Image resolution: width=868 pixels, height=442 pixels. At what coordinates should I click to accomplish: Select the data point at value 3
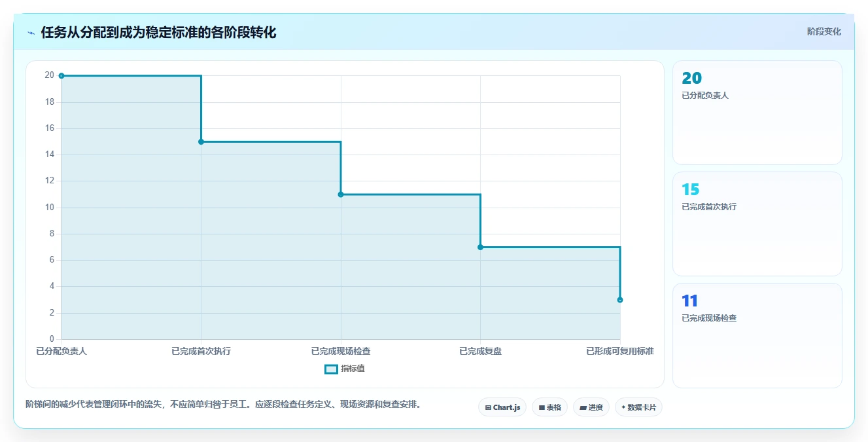(x=620, y=300)
